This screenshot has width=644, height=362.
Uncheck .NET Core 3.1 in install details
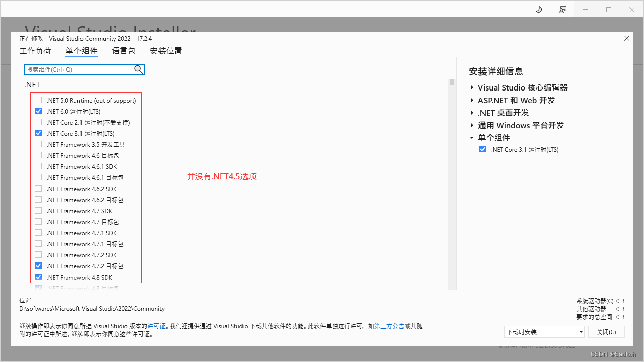pos(482,149)
